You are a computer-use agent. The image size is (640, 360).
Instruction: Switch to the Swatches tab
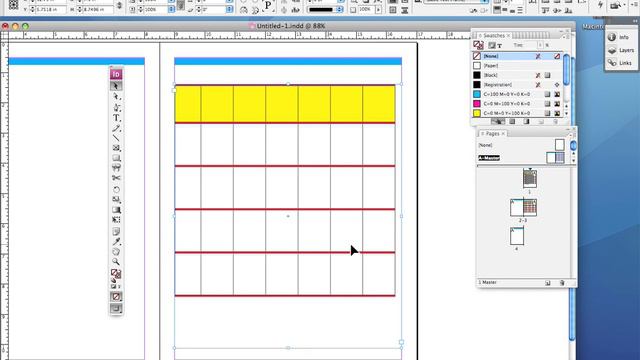[493, 36]
